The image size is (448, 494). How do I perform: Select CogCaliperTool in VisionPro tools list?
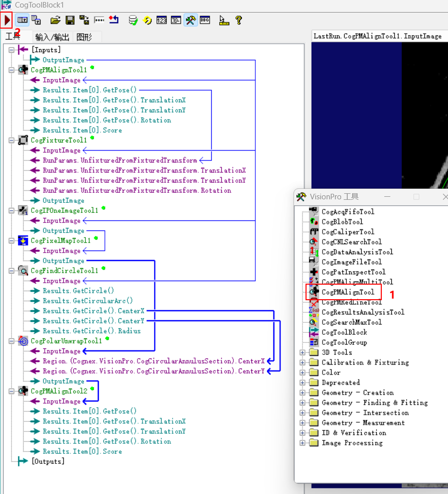coord(348,232)
